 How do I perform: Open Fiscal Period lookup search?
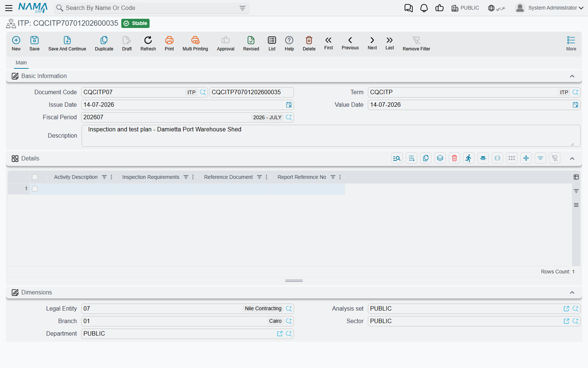coord(289,117)
